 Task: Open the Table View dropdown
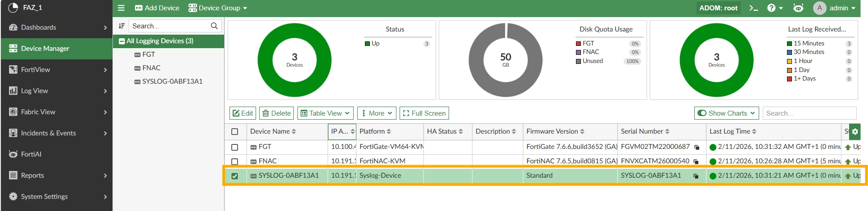click(x=325, y=113)
